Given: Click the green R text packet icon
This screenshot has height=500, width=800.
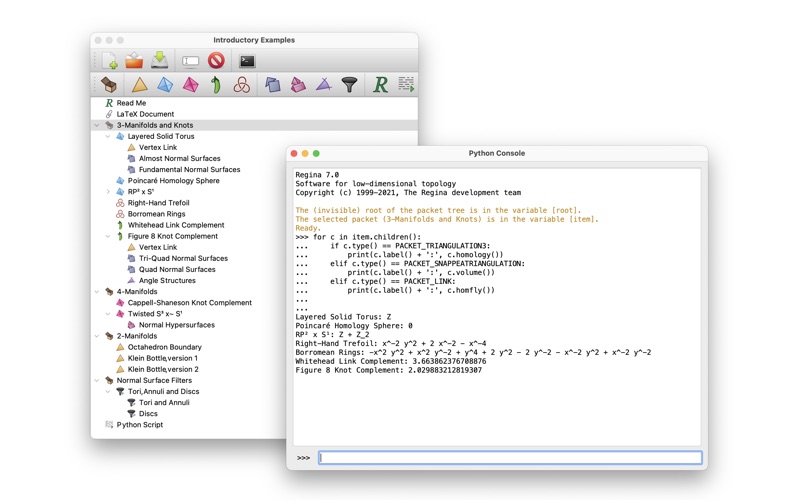Looking at the screenshot, I should click(380, 85).
